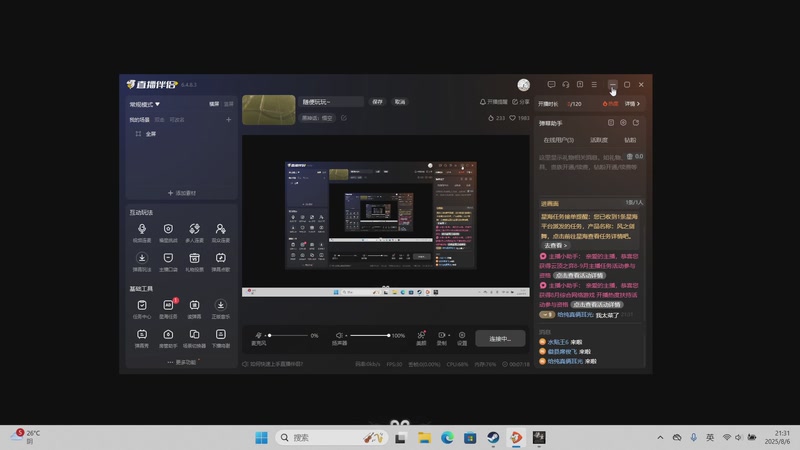
Task: Click the 录制 record icon
Action: [x=441, y=335]
